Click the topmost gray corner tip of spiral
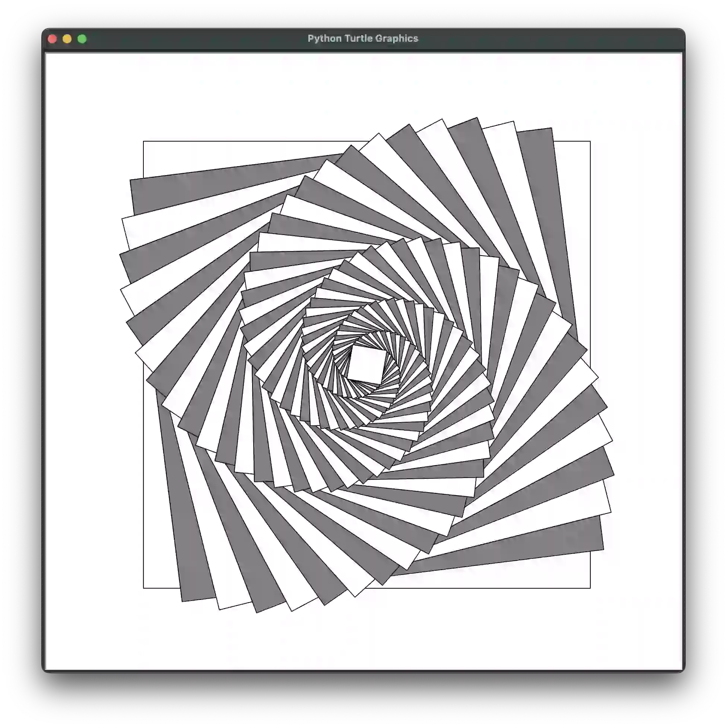 pyautogui.click(x=476, y=119)
